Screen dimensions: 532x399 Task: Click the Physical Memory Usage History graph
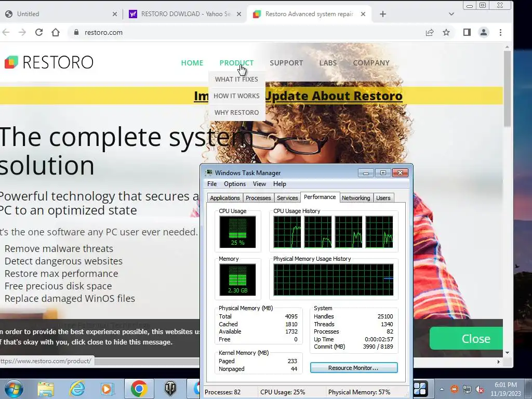click(x=334, y=280)
